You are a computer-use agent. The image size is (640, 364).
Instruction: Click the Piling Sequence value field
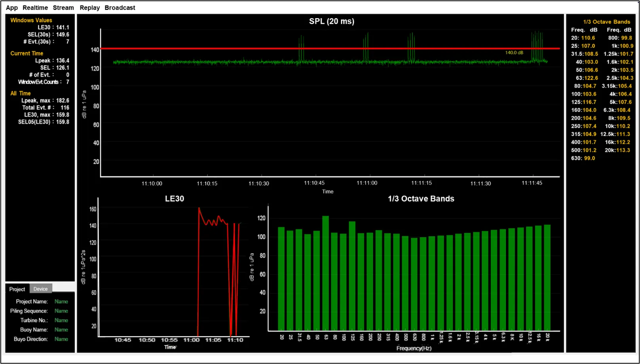pyautogui.click(x=61, y=311)
